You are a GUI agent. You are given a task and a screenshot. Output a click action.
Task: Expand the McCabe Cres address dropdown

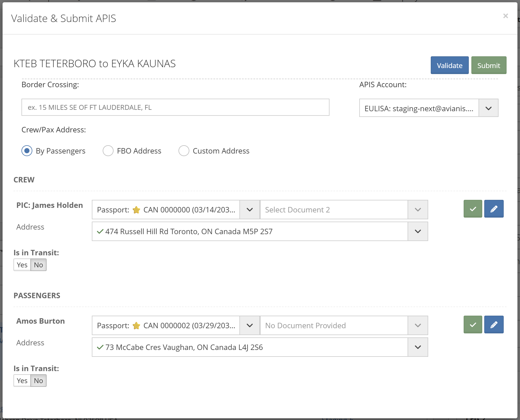(418, 347)
